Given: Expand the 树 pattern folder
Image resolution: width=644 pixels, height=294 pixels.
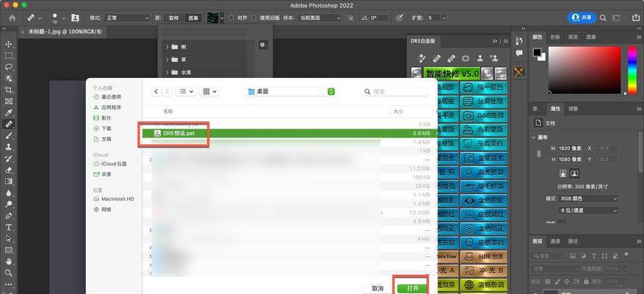Looking at the screenshot, I should pyautogui.click(x=167, y=47).
